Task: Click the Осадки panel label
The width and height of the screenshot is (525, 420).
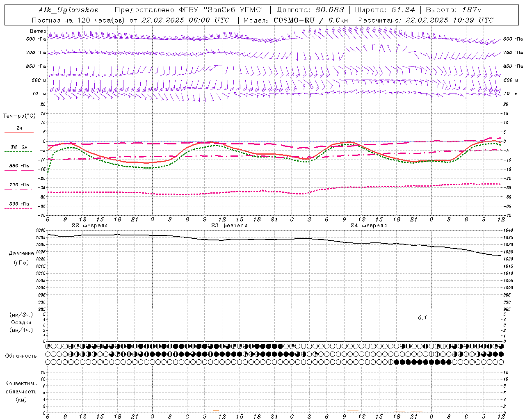Action: point(21,322)
